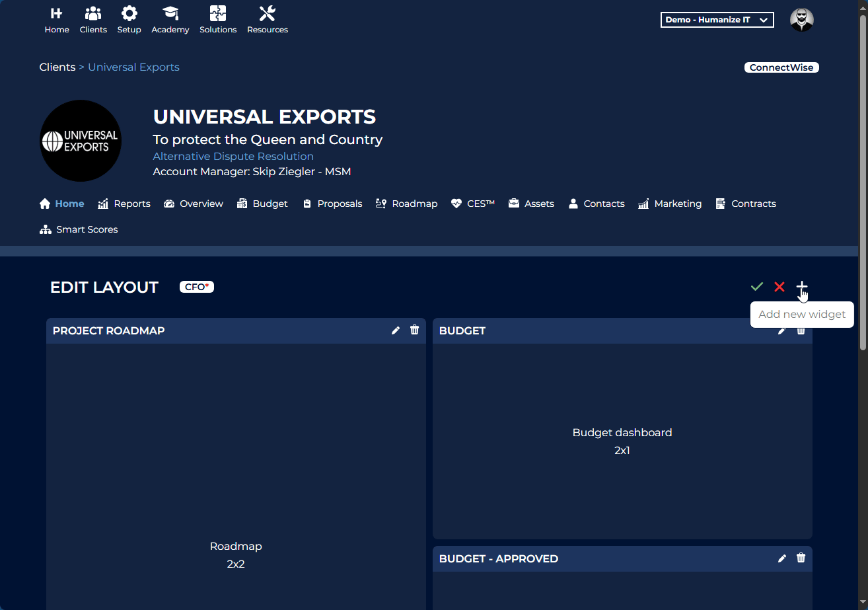Click Account Manager: Skip Ziegler - MSM text
The image size is (868, 610).
[x=252, y=172]
